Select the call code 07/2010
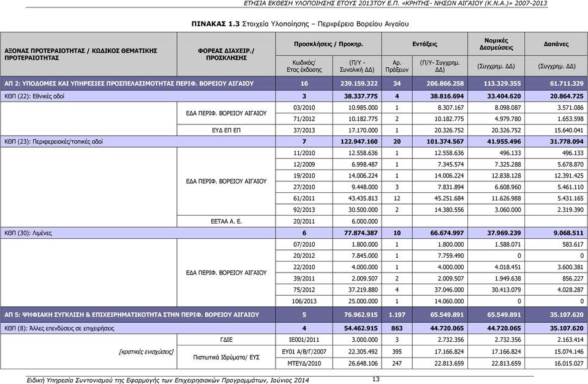Viewport: 588px width, 384px height. [x=304, y=244]
